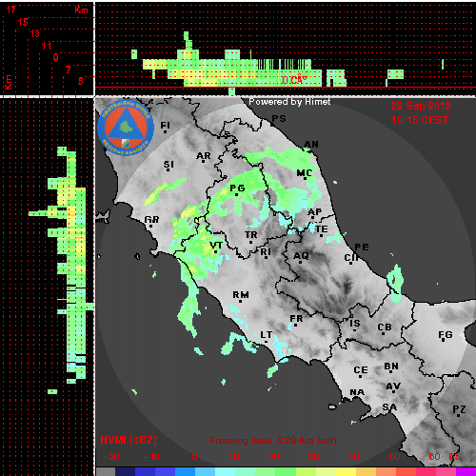Click the '7' altitude label in the corner panel

(x=68, y=69)
